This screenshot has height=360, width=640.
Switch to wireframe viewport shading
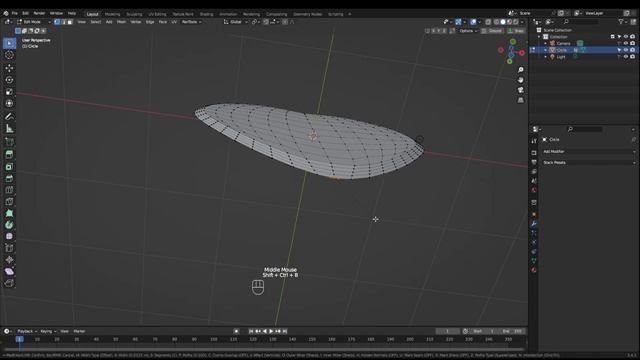(x=496, y=22)
